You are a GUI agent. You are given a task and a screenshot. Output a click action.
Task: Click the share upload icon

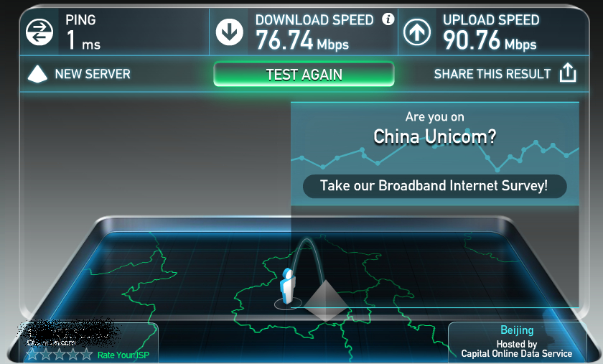tap(568, 73)
